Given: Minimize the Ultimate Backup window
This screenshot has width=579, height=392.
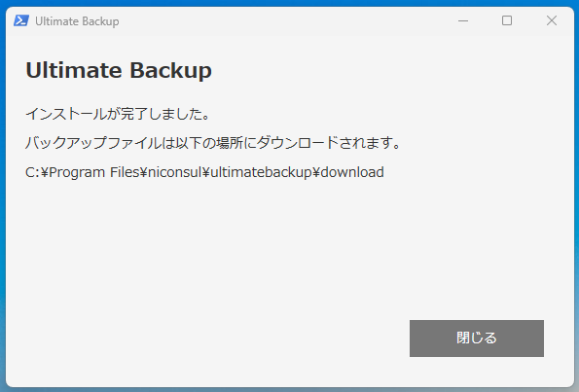Looking at the screenshot, I should [x=463, y=21].
